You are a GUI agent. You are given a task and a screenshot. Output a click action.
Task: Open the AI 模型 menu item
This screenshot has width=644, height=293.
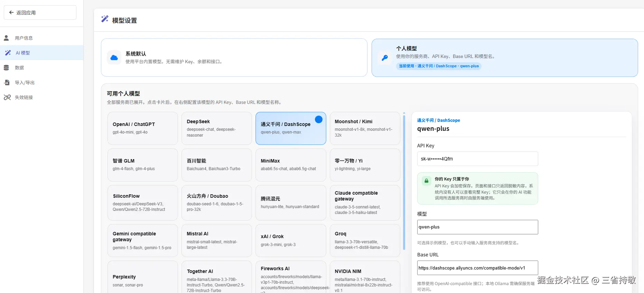coord(41,53)
